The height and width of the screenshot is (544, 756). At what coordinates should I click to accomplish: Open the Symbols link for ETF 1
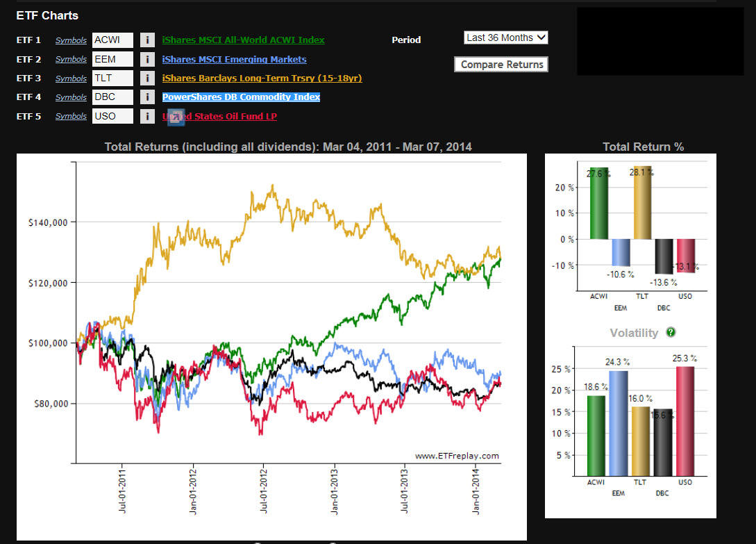pos(71,40)
